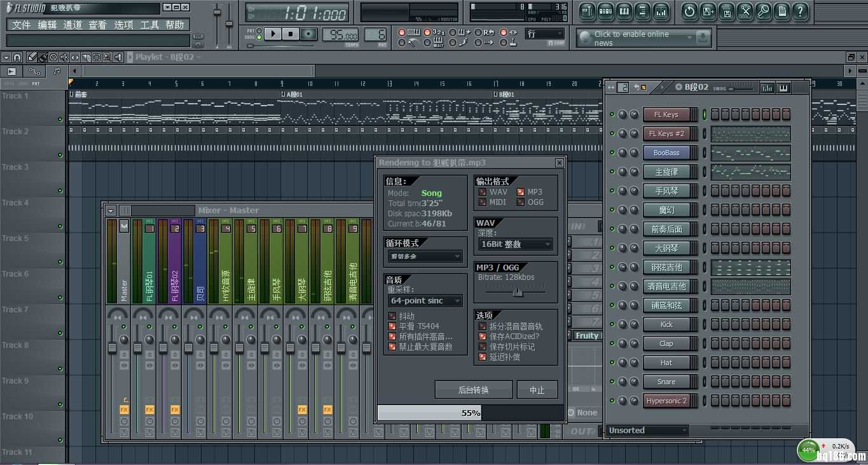Click the playback speaker tool in Playlist
Image resolution: width=868 pixels, height=465 pixels.
pyautogui.click(x=118, y=57)
